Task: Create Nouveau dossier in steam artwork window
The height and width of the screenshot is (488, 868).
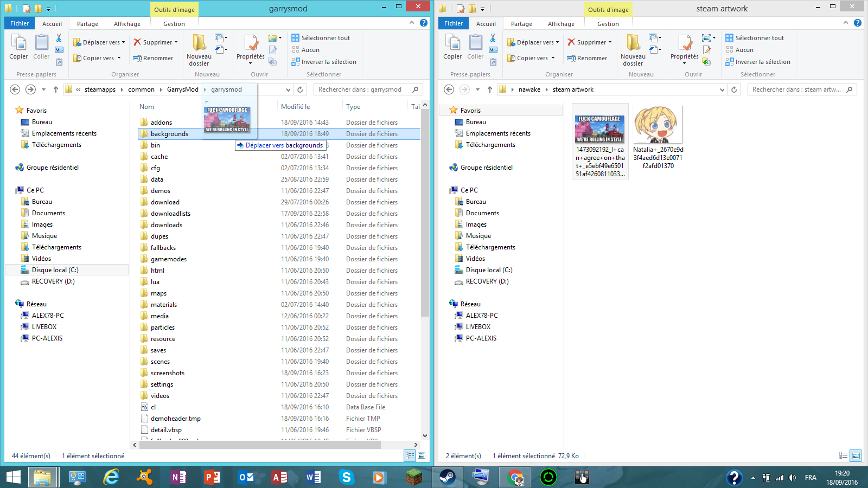Action: (x=633, y=49)
